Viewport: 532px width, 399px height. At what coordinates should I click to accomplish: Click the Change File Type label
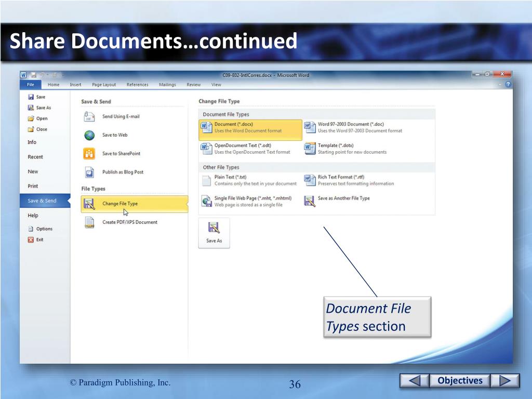120,204
